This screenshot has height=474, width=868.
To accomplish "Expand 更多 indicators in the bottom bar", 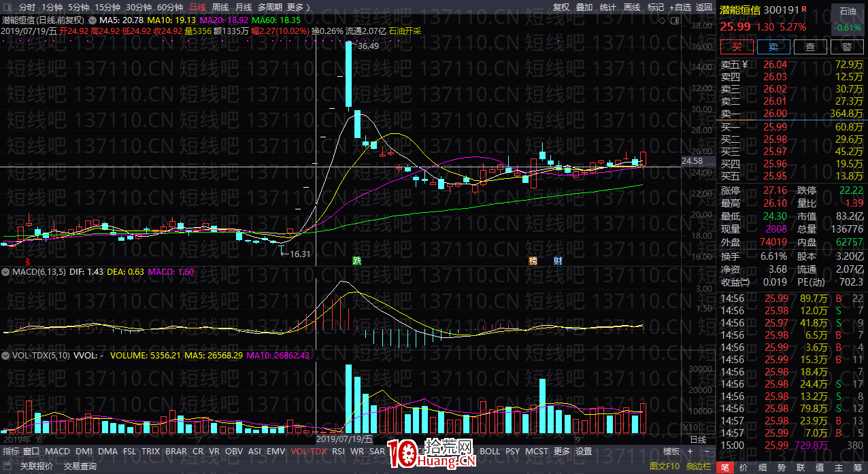I will (562, 452).
